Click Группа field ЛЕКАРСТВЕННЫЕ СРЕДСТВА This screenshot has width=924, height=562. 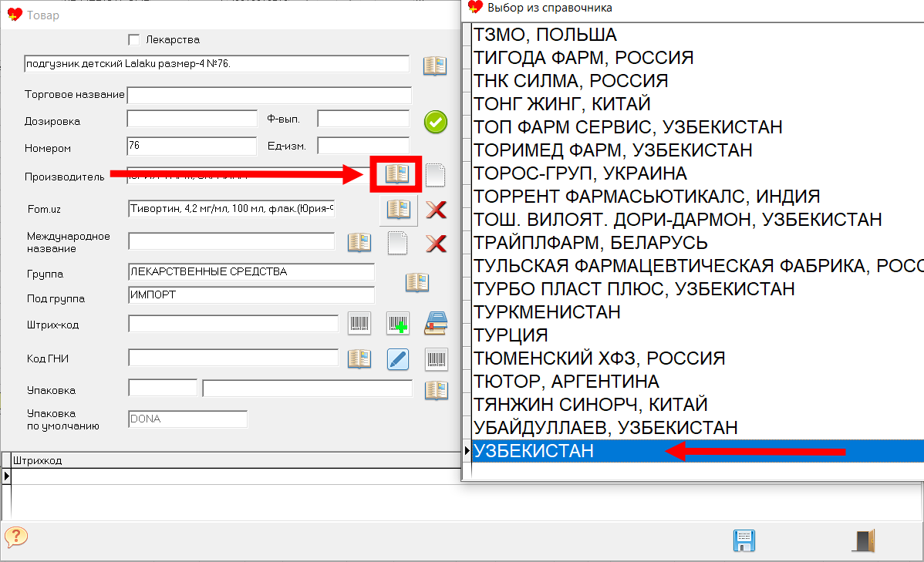251,271
